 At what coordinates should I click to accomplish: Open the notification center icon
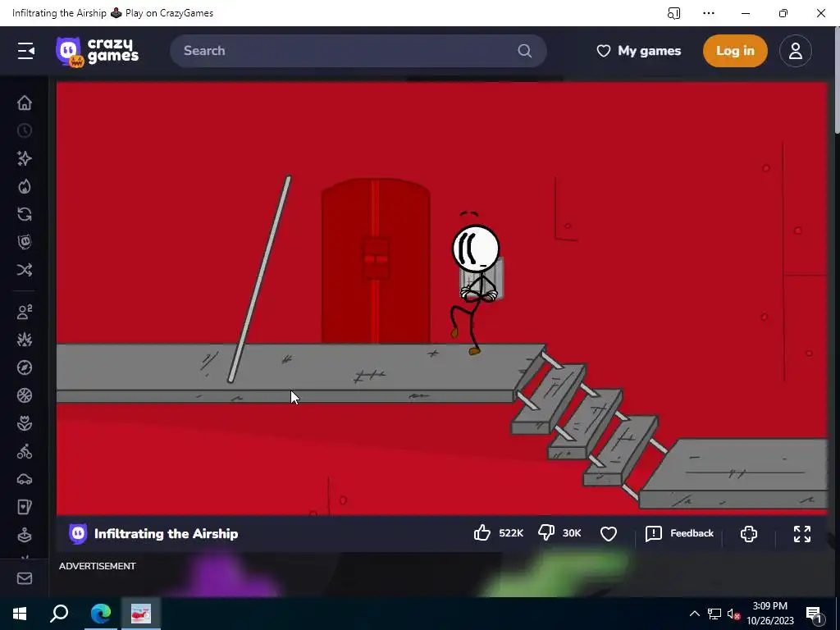[x=815, y=614]
